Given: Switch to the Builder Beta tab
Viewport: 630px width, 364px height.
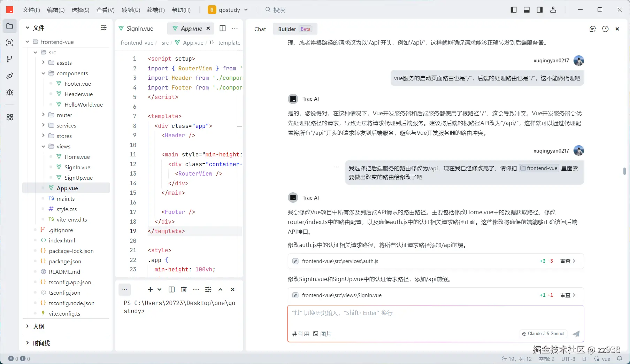Looking at the screenshot, I should tap(294, 29).
